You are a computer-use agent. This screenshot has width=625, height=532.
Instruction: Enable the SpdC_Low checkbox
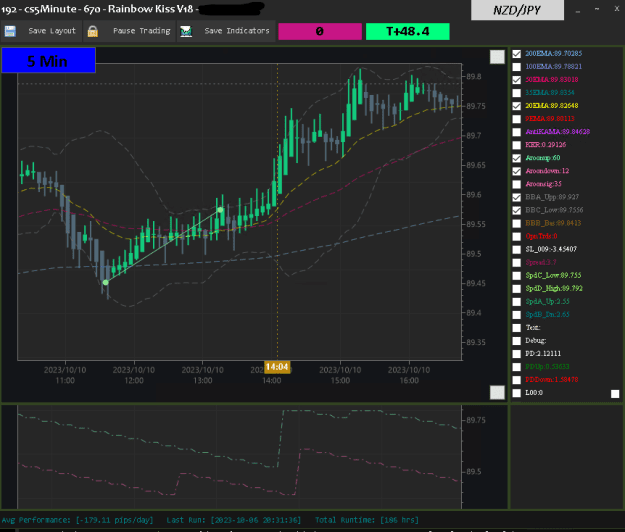pos(517,276)
